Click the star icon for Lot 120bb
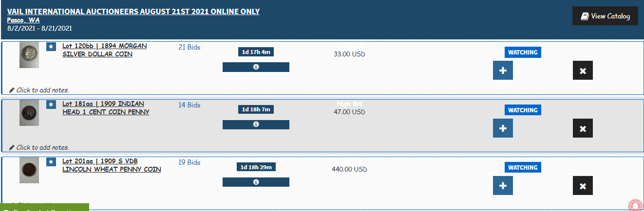 pyautogui.click(x=51, y=47)
